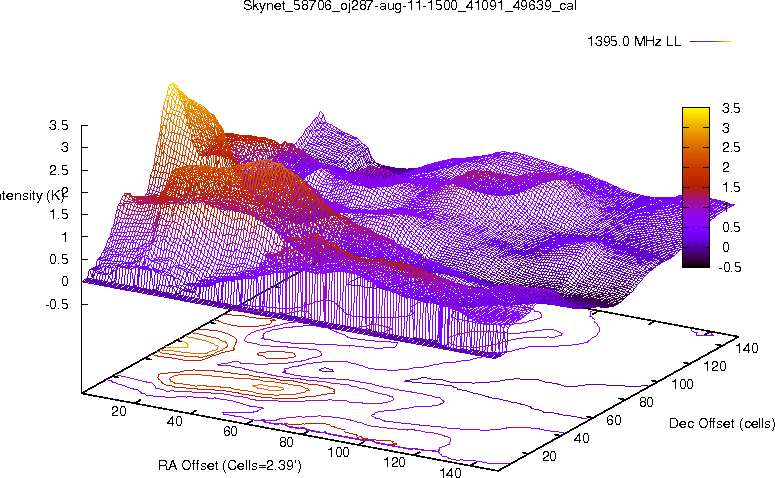
Task: Click the legend's purple-to-orange line sample
Action: [710, 42]
